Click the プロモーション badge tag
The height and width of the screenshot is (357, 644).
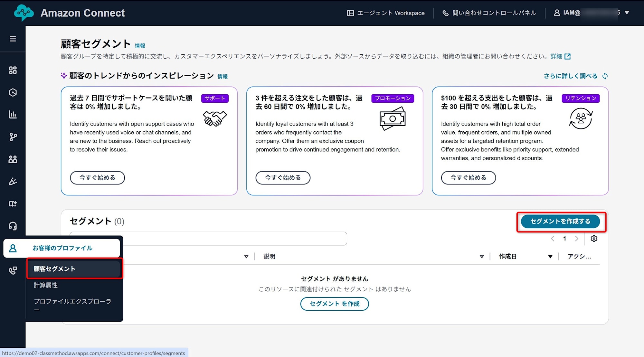(x=393, y=99)
